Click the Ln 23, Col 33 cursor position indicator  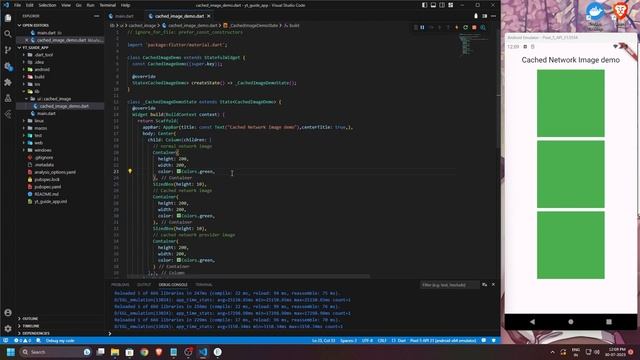click(323, 340)
